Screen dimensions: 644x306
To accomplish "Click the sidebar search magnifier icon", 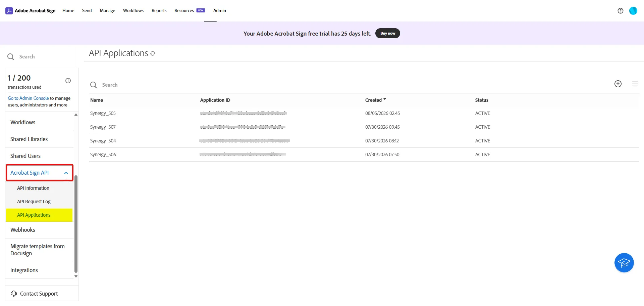I will [11, 57].
